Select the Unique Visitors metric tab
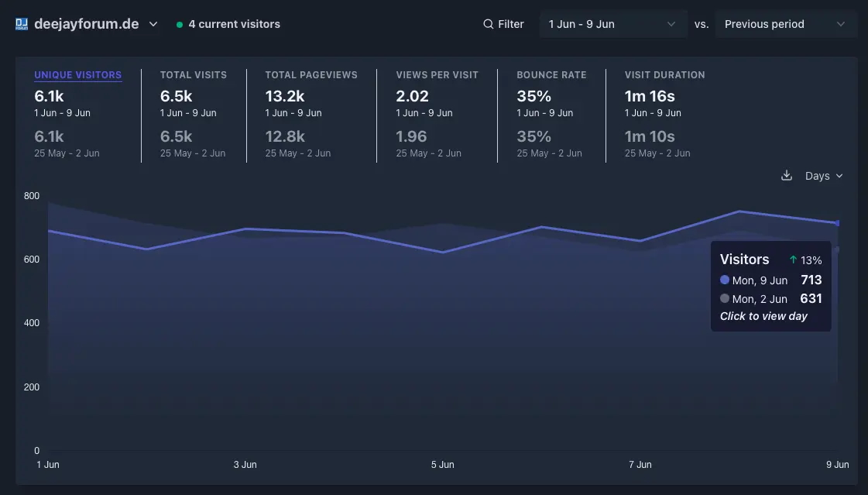Viewport: 868px width, 495px height. (77, 75)
